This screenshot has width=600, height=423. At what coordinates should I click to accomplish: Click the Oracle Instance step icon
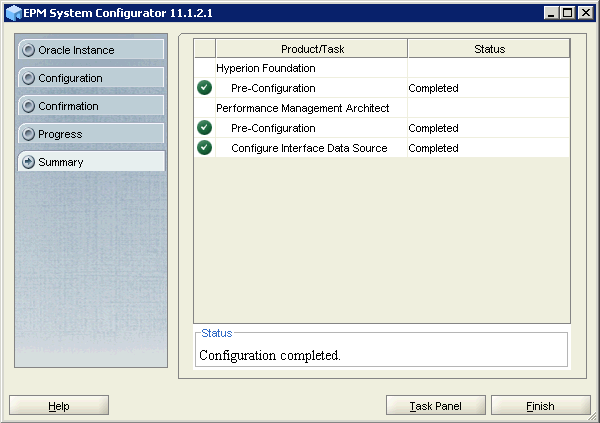tap(29, 50)
